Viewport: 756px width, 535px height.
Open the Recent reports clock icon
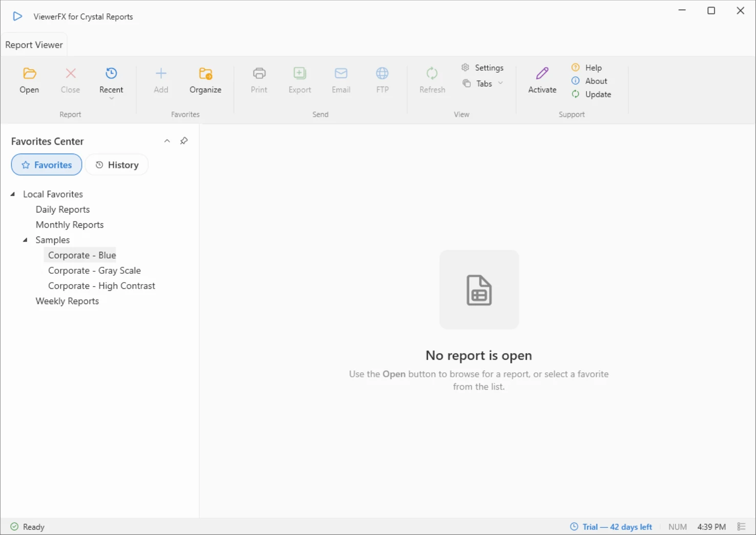[x=111, y=74]
